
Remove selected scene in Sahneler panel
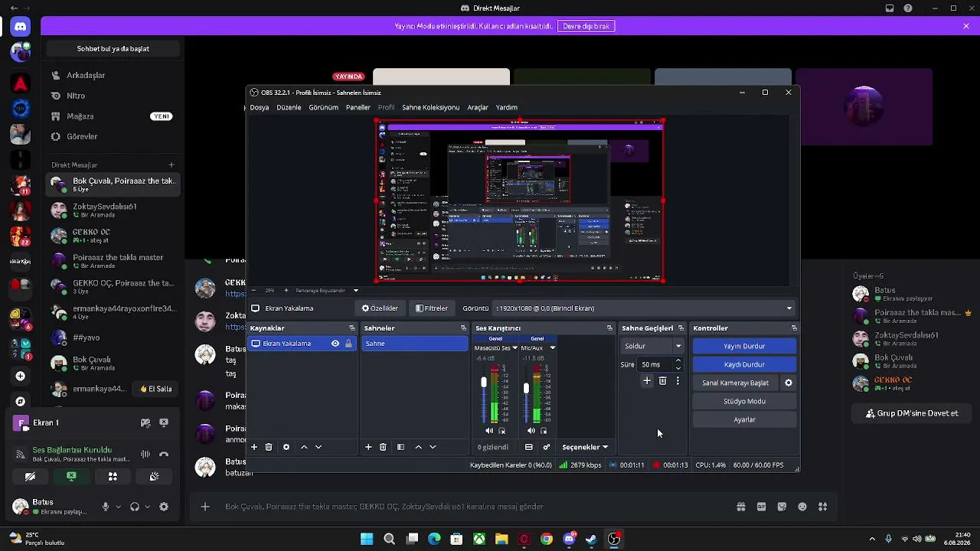point(383,447)
